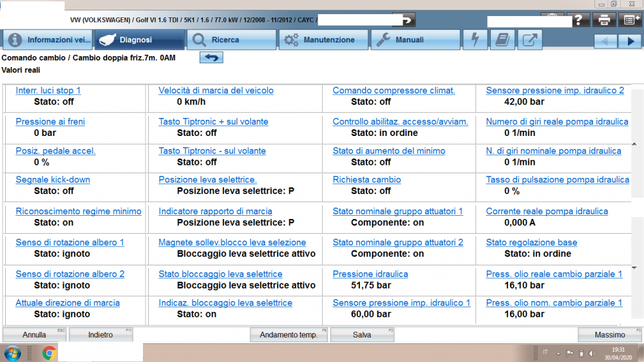This screenshot has width=644, height=362.
Task: Switch to the Informazioni veicolo tab
Action: [x=48, y=40]
